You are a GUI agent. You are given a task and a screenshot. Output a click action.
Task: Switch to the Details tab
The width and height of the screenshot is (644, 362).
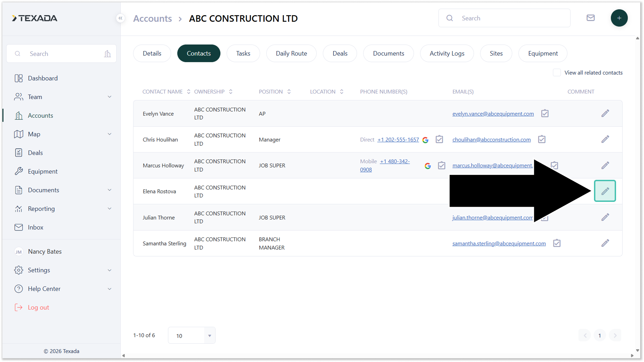pyautogui.click(x=152, y=53)
